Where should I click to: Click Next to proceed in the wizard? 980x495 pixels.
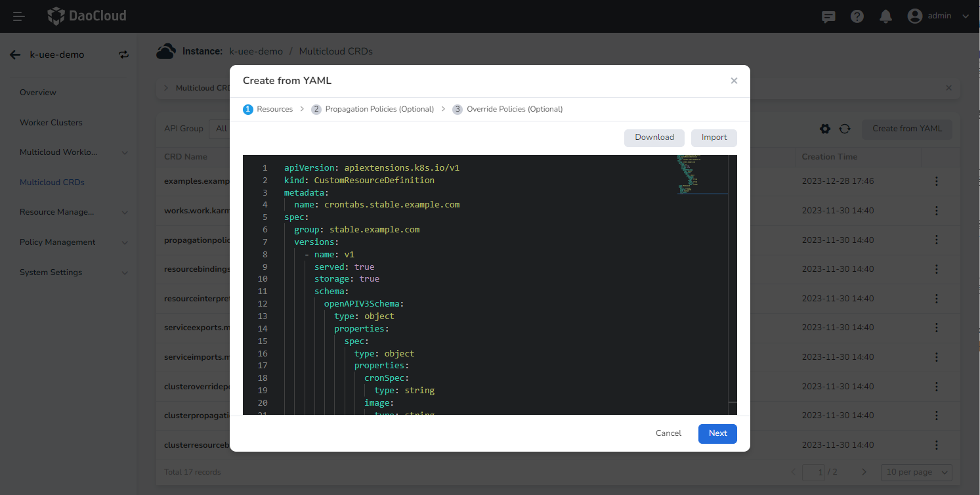pos(717,433)
